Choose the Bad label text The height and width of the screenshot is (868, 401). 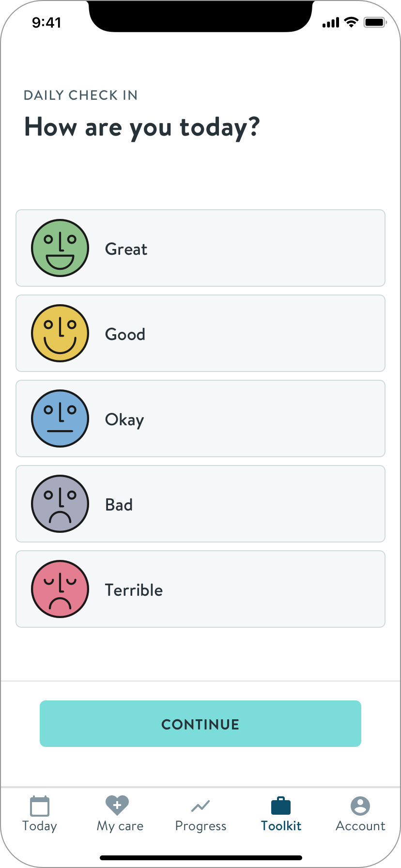(x=119, y=505)
